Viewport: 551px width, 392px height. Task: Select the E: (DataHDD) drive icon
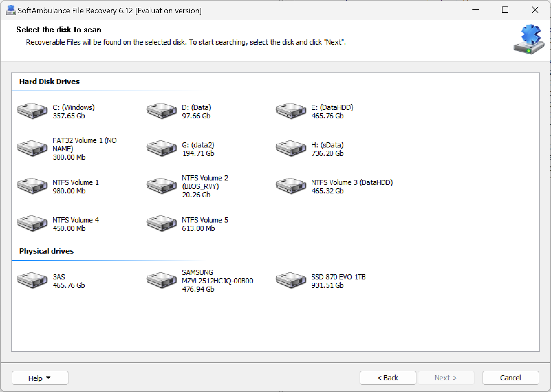291,111
